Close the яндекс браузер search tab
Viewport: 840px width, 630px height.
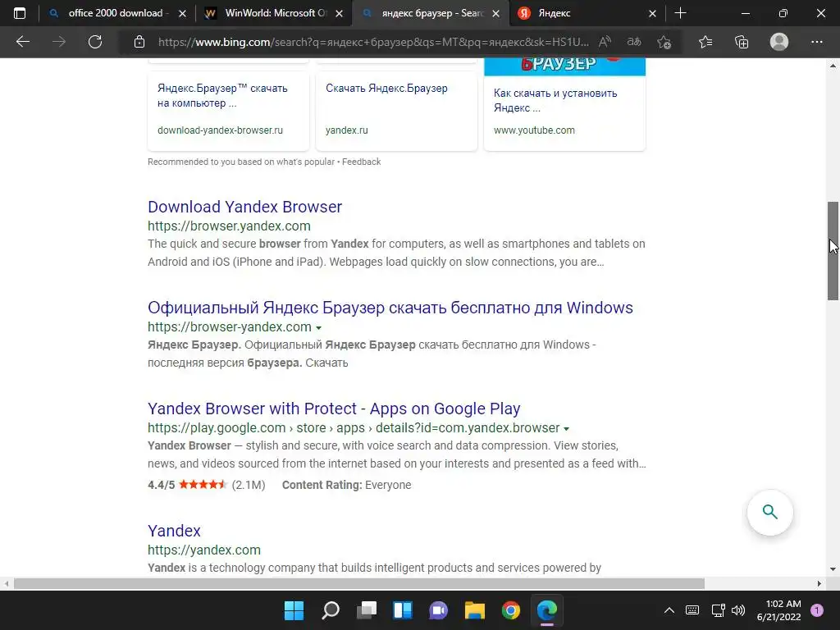click(496, 13)
